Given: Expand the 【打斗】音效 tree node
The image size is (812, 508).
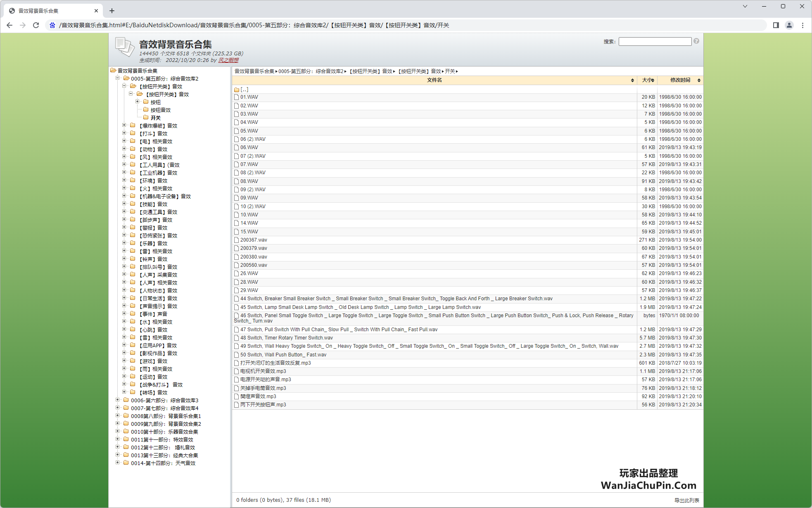Looking at the screenshot, I should click(124, 133).
